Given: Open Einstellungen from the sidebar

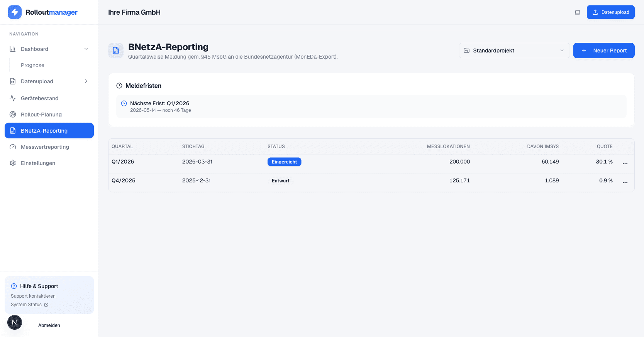Looking at the screenshot, I should 38,163.
